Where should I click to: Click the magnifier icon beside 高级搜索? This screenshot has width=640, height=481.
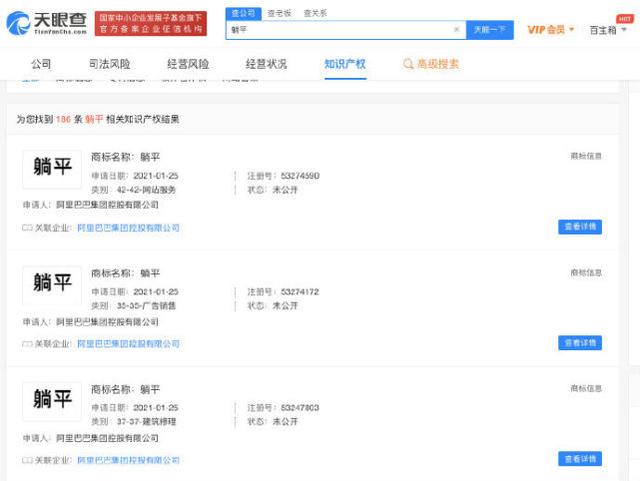pyautogui.click(x=408, y=64)
